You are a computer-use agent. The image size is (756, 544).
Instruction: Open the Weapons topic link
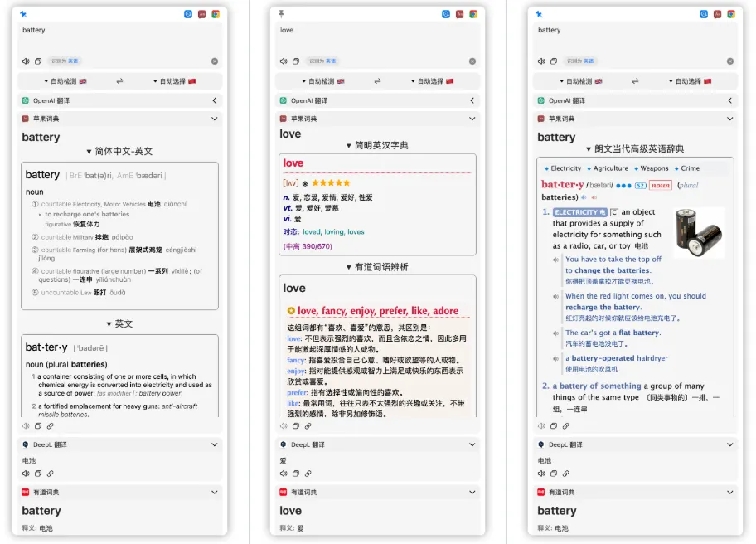coord(654,168)
